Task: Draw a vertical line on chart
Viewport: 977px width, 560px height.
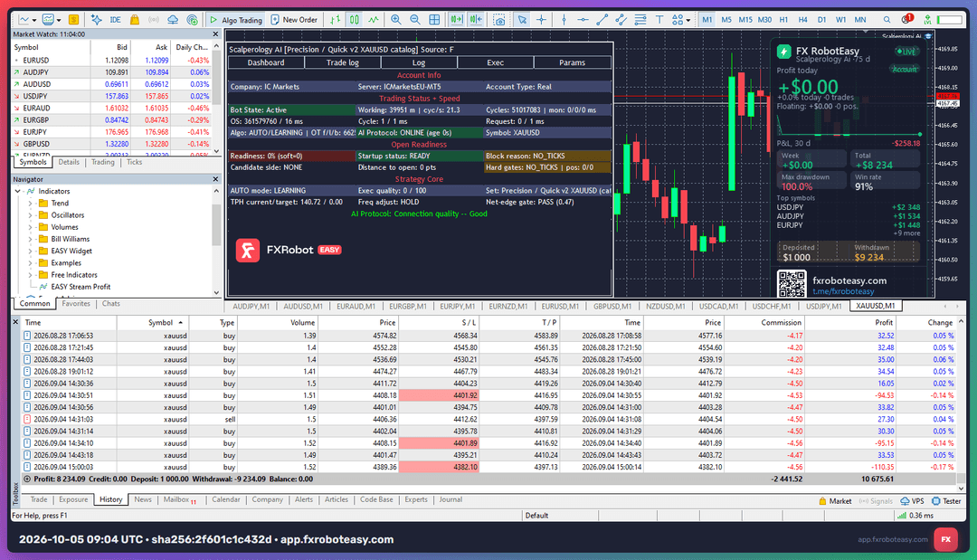Action: pyautogui.click(x=564, y=19)
